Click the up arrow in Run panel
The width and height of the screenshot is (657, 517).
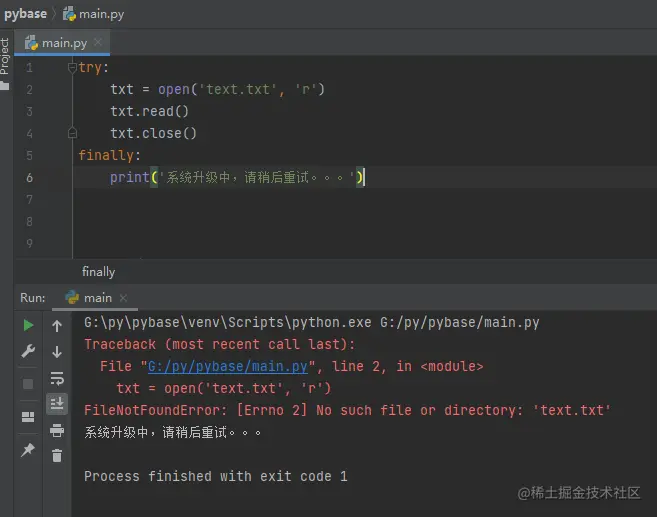57,326
